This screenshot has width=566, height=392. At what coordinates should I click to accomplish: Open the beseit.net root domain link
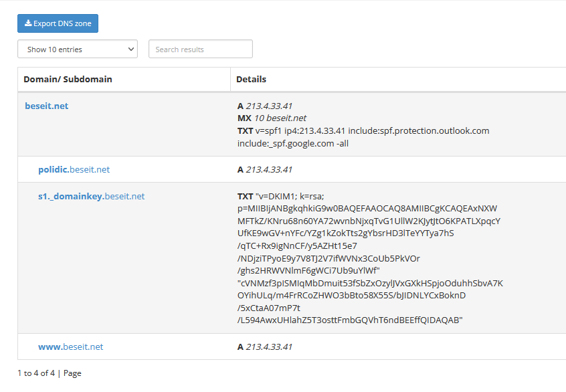pyautogui.click(x=47, y=106)
